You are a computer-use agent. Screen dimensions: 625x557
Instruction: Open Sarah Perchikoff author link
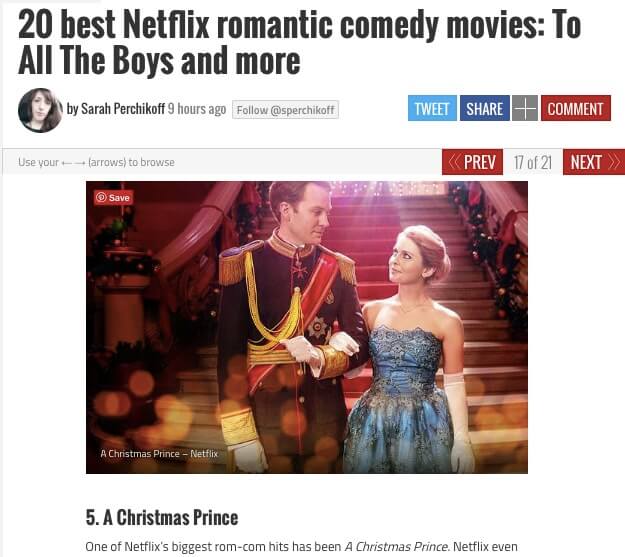(123, 108)
